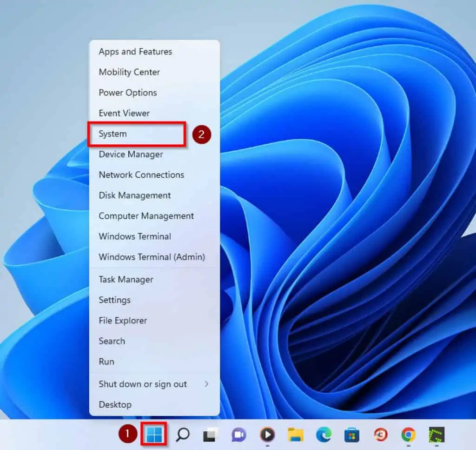Open Disk Management

pyautogui.click(x=134, y=195)
